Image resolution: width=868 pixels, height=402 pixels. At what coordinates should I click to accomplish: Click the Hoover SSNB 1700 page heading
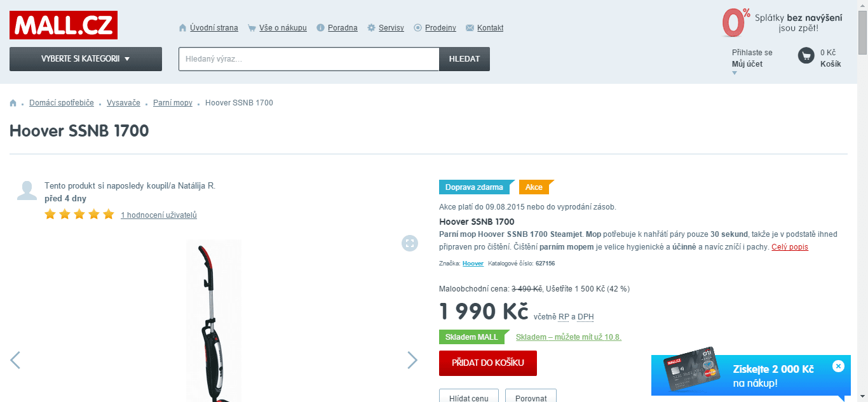pyautogui.click(x=79, y=131)
